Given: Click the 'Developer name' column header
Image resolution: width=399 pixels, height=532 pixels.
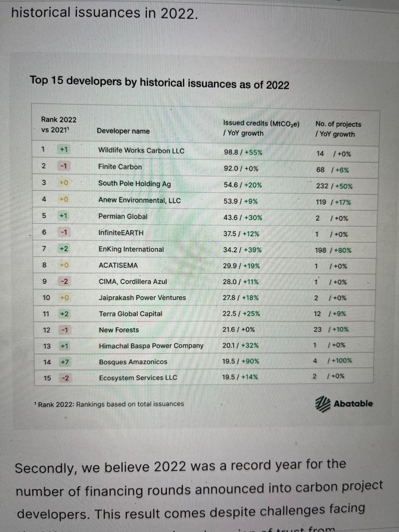Looking at the screenshot, I should (x=123, y=131).
